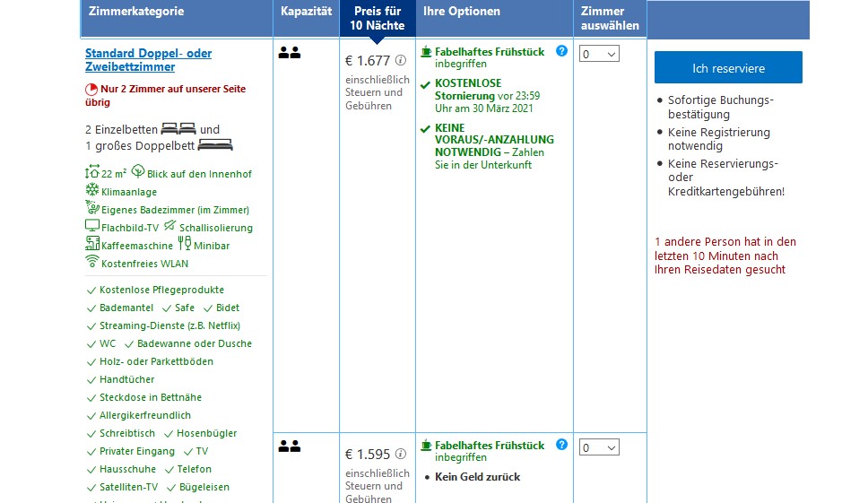Click the Klimaanlage snowflake icon
Image resolution: width=868 pixels, height=503 pixels.
[x=91, y=190]
